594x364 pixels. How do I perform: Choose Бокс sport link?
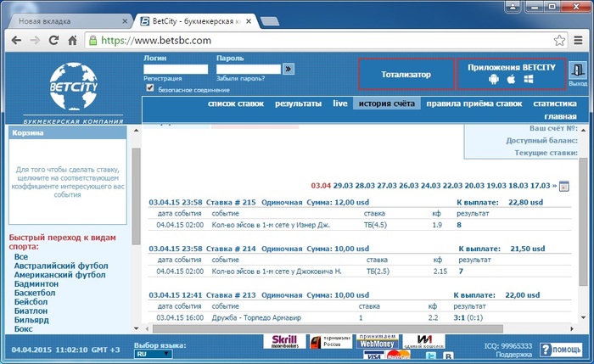point(23,329)
